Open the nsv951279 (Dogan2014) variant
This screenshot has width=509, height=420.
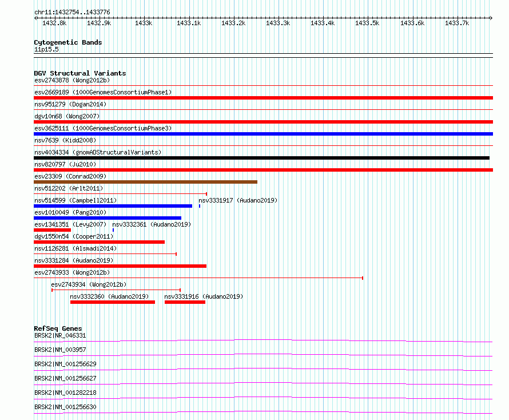tap(70, 104)
